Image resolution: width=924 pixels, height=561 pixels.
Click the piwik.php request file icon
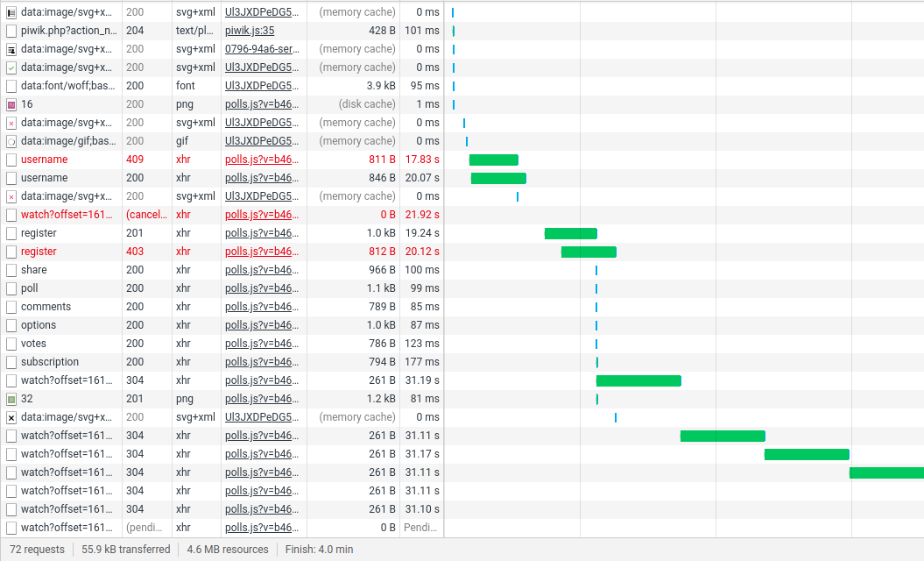(11, 31)
